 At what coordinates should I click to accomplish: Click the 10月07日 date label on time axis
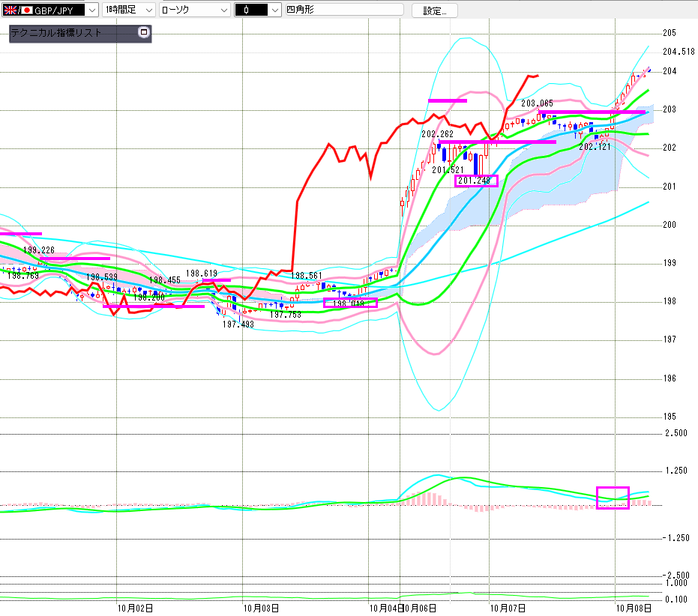(508, 608)
